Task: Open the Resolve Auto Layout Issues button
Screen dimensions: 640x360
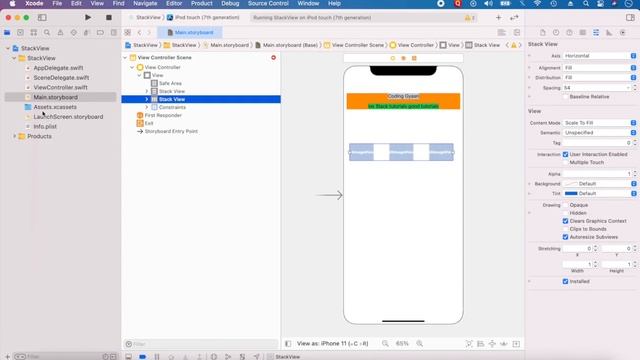Action: click(x=504, y=344)
